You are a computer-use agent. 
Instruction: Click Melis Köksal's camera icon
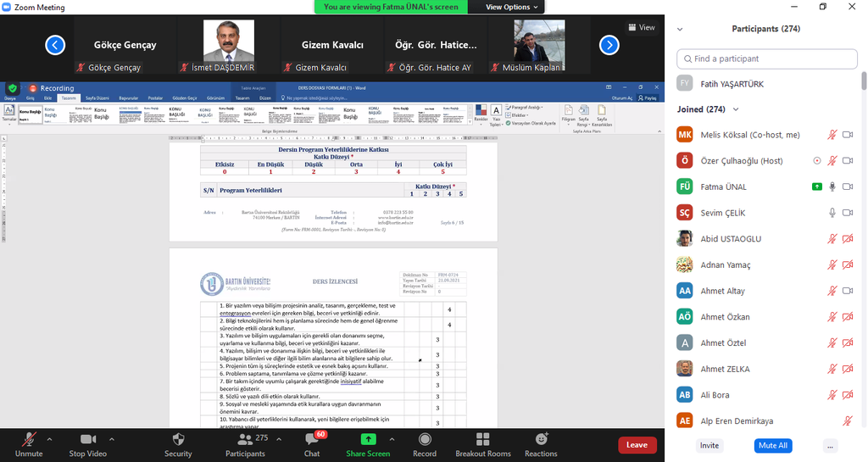click(x=848, y=135)
